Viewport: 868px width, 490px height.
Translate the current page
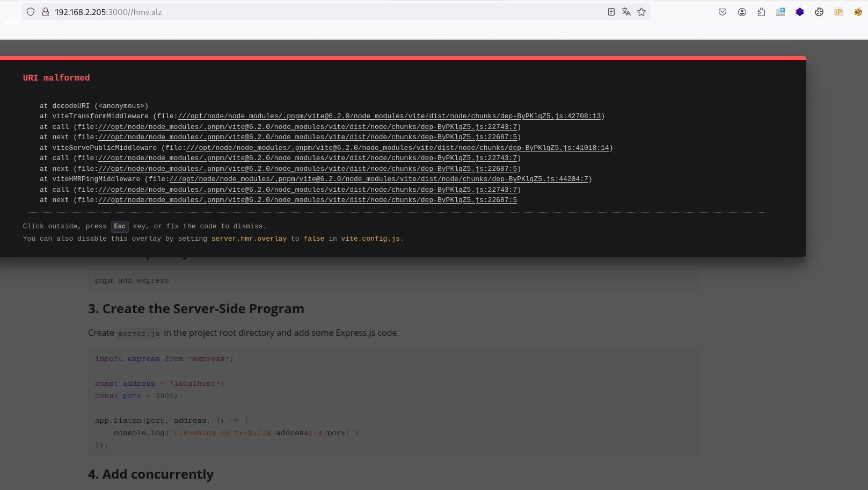click(x=626, y=12)
